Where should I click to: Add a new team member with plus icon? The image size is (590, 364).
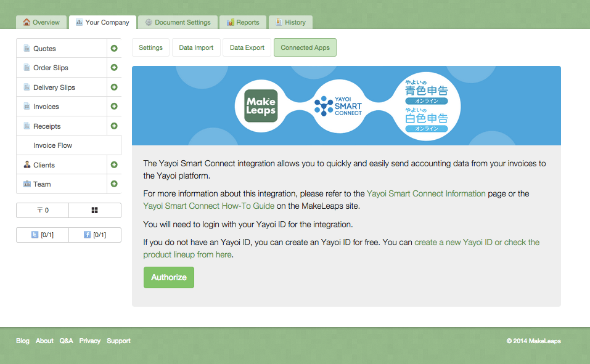tap(114, 184)
